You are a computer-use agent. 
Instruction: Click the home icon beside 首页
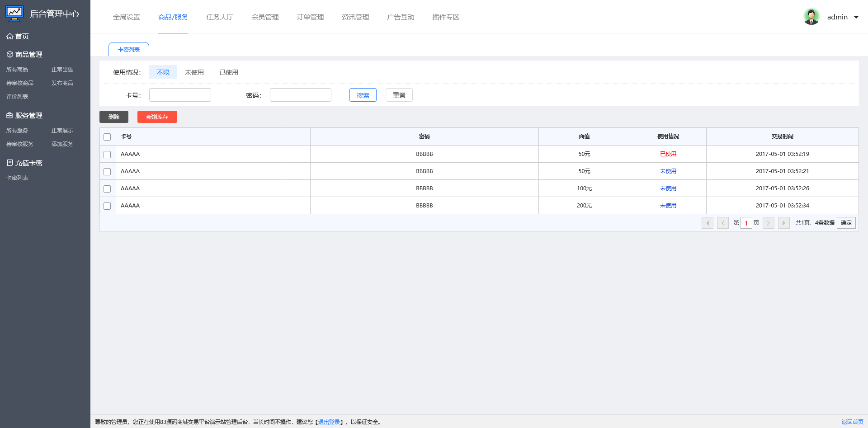9,36
